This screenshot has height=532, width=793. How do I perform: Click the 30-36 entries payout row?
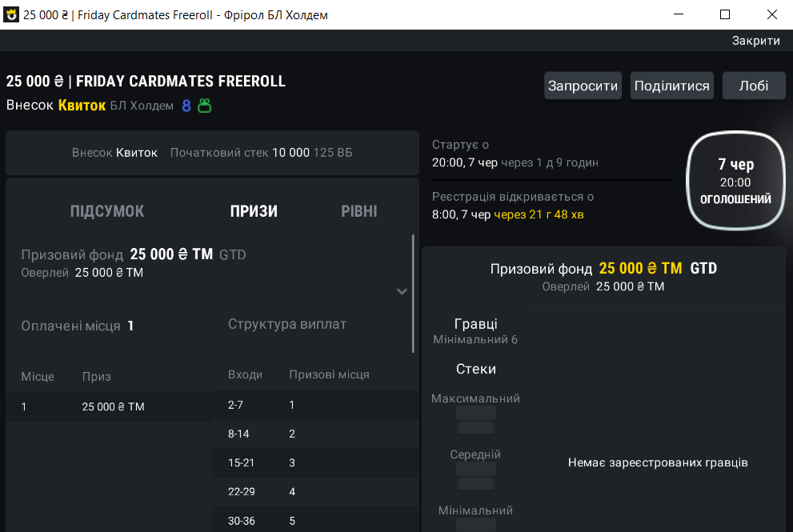315,521
